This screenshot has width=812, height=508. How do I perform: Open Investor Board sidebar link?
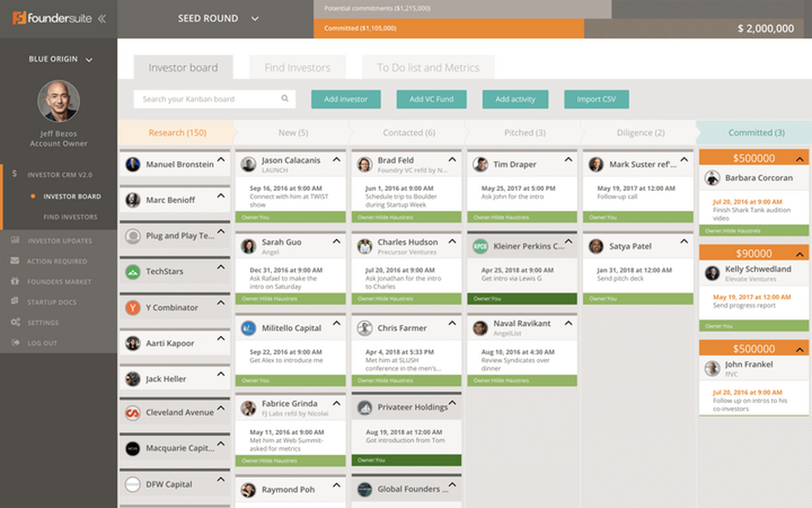(x=72, y=197)
